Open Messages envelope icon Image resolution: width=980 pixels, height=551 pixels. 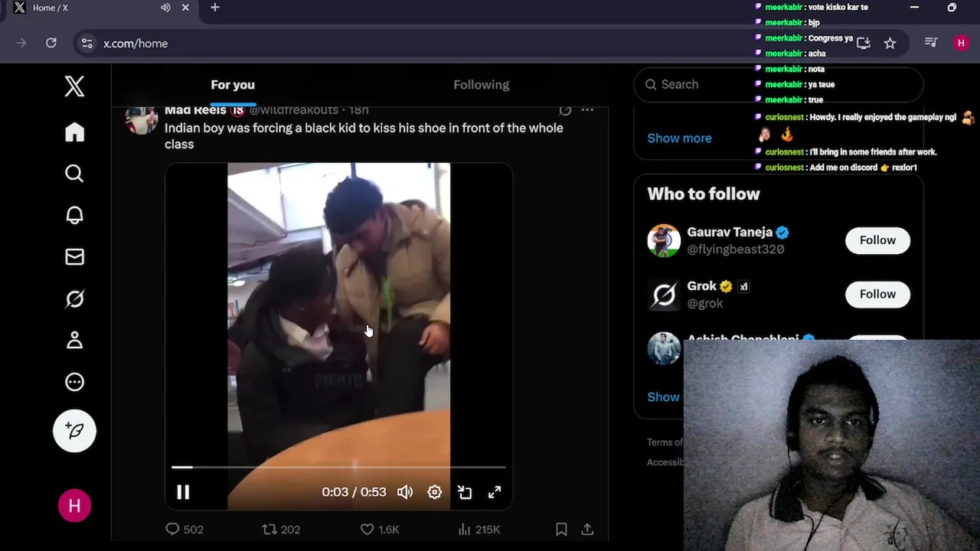(x=74, y=257)
